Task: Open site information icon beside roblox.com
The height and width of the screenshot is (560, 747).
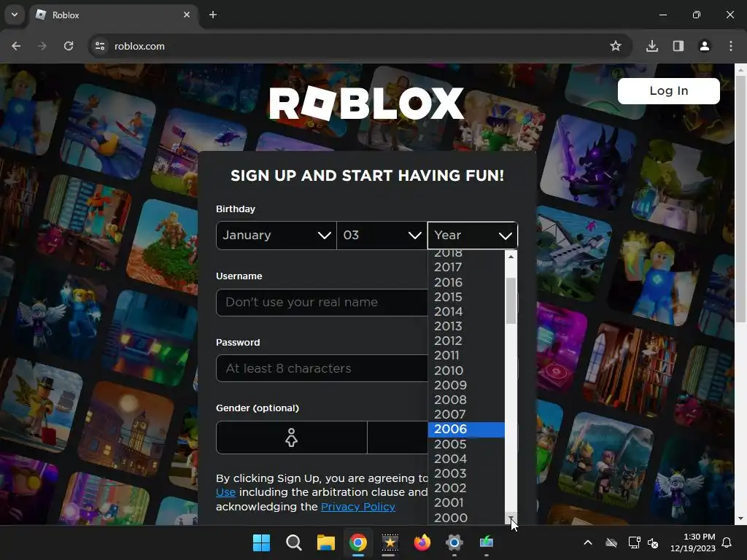Action: point(100,46)
